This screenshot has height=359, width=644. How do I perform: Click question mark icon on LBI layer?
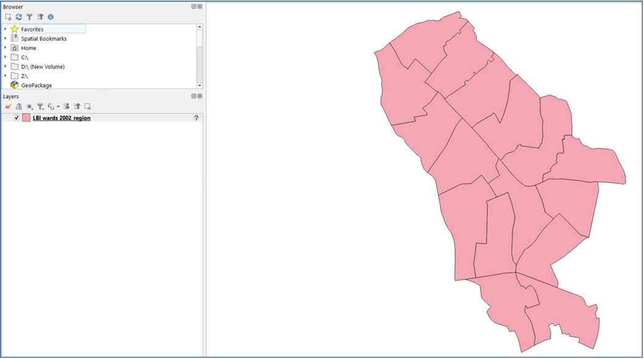tap(197, 118)
